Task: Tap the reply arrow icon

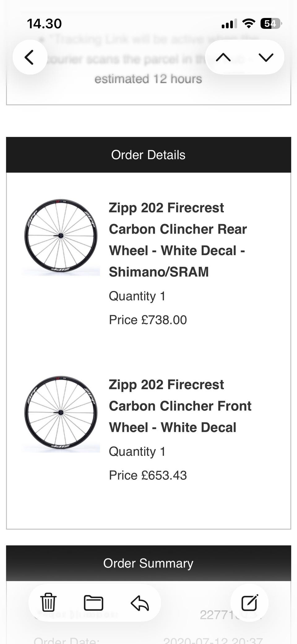Action: 140,603
